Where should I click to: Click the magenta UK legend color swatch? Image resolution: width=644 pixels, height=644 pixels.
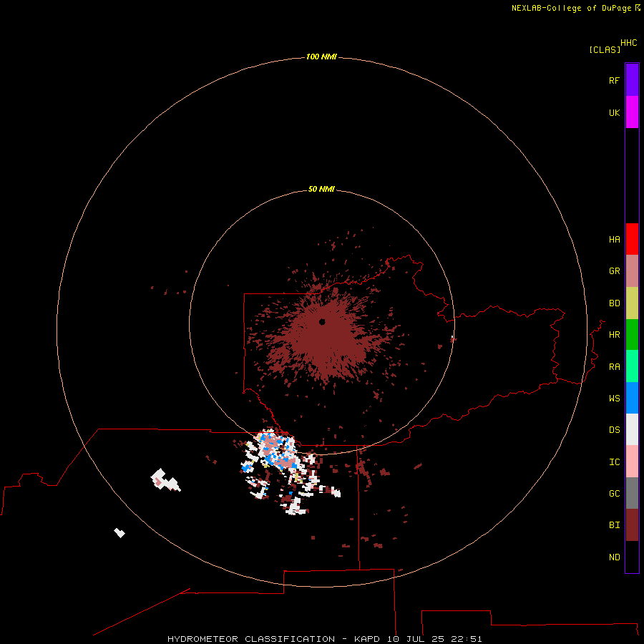[x=632, y=112]
